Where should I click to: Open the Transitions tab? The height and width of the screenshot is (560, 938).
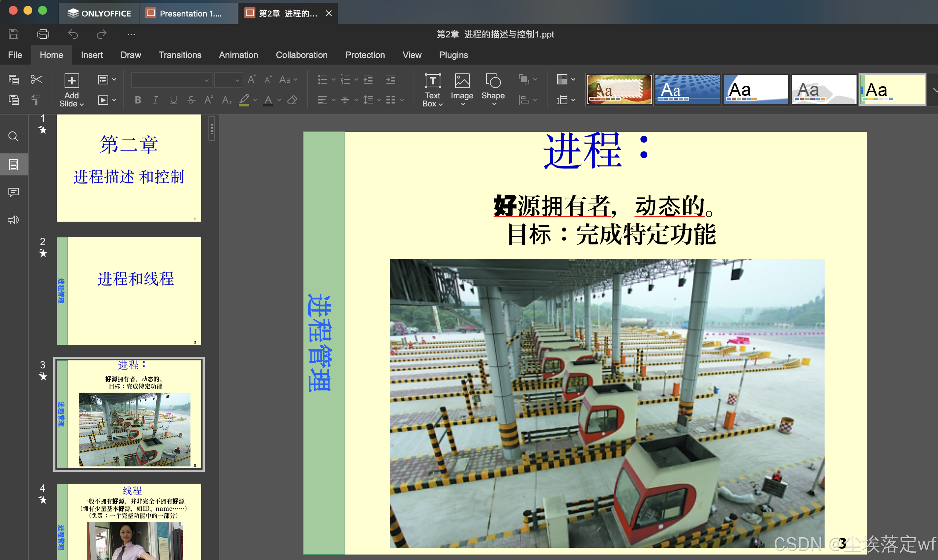pyautogui.click(x=179, y=55)
